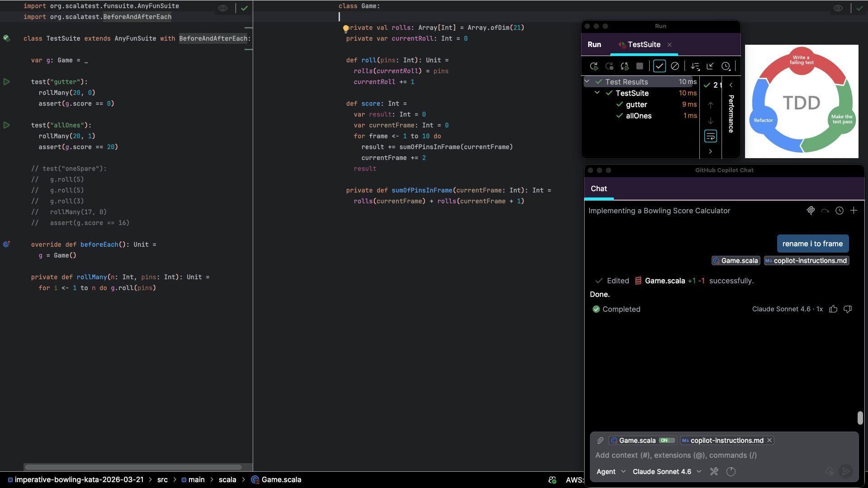Toggle Game.scala context ON switch
Image resolution: width=868 pixels, height=488 pixels.
pyautogui.click(x=666, y=441)
